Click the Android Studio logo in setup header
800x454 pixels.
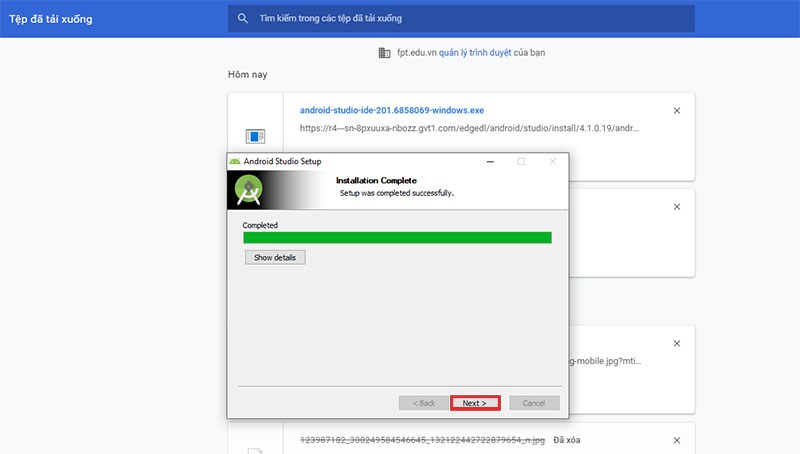(248, 190)
